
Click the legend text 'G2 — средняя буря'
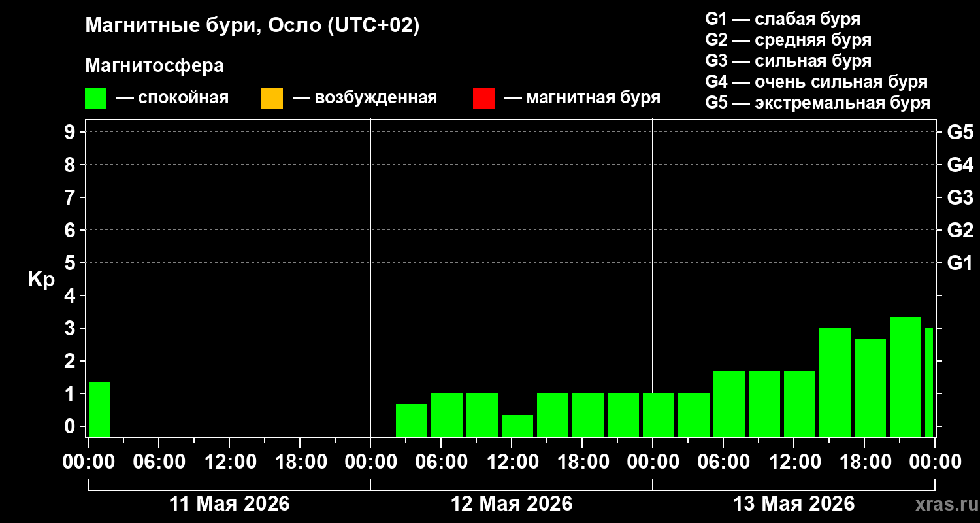[789, 40]
